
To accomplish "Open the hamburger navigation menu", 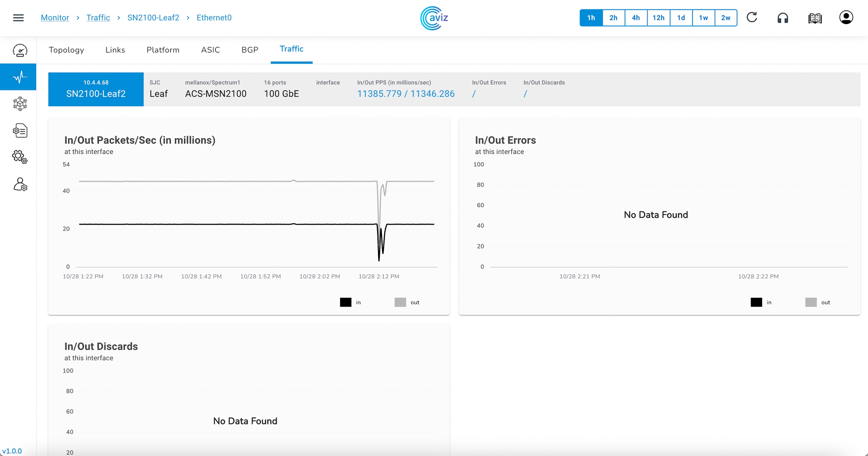I will pyautogui.click(x=18, y=18).
